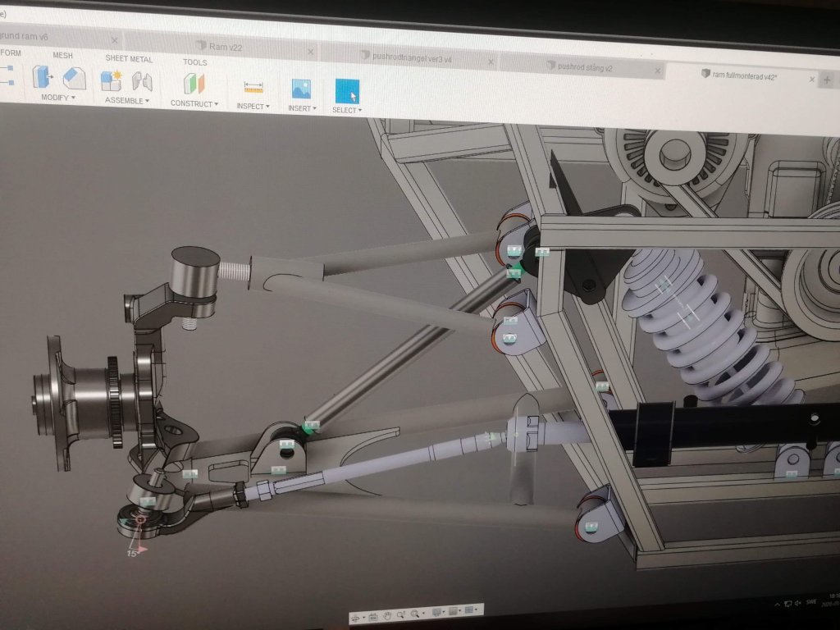Expand the INSPECT dropdown menu
The height and width of the screenshot is (630, 840).
253,107
